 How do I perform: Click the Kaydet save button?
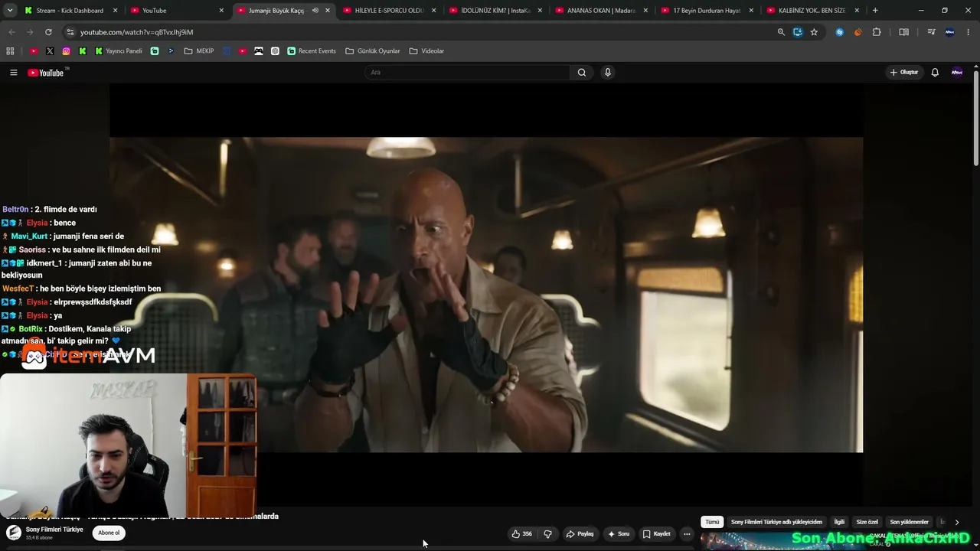click(657, 534)
